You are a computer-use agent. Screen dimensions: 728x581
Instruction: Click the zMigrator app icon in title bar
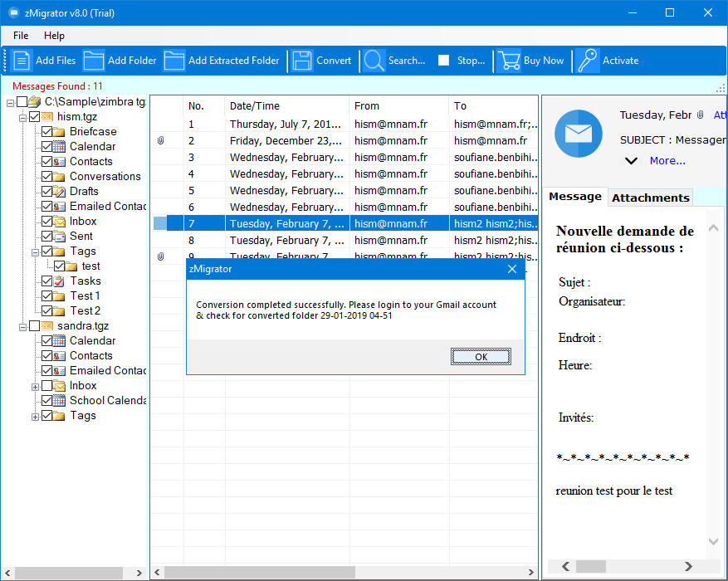(14, 12)
